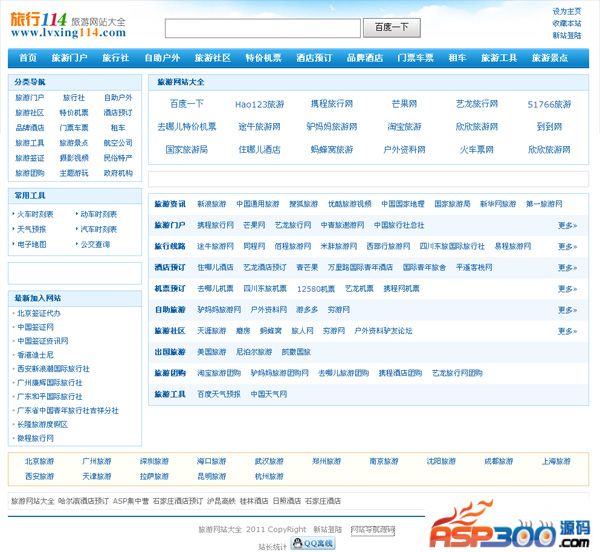Open 动车时刻表 under 常用工具
Viewport: 600px width, 552px height.
click(99, 214)
